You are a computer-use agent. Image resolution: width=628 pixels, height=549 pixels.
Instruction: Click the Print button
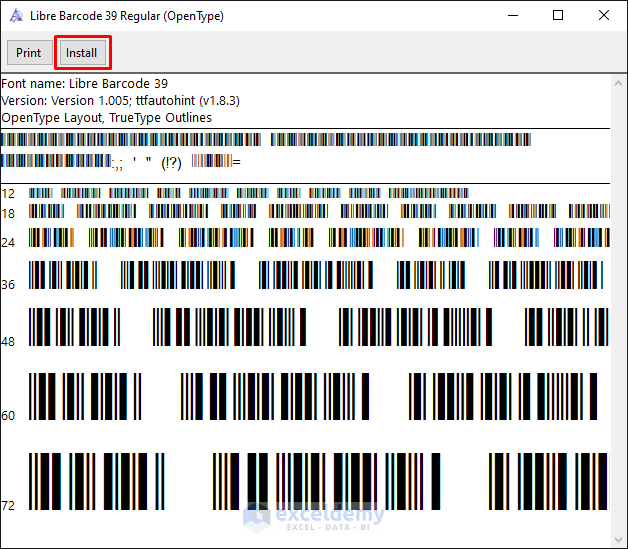(29, 52)
